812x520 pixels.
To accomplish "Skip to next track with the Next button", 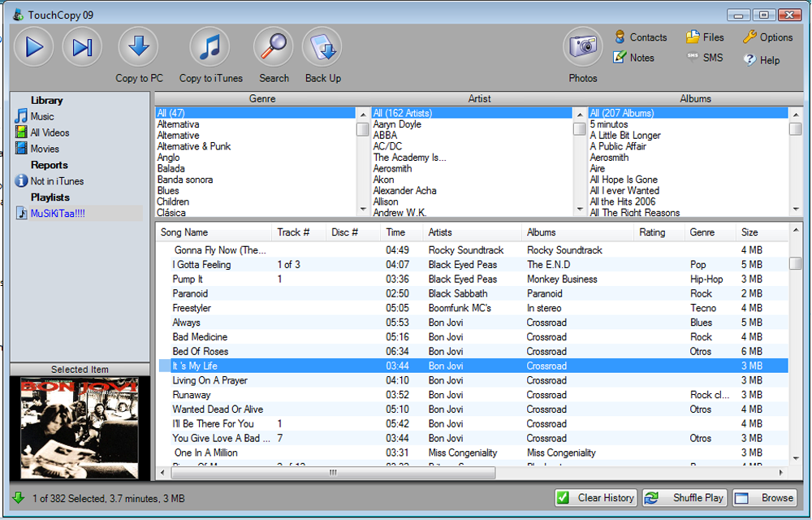I will click(82, 47).
